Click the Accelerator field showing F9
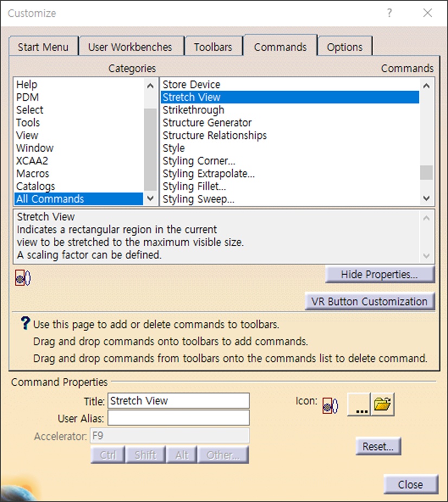This screenshot has height=502, width=448. click(170, 436)
